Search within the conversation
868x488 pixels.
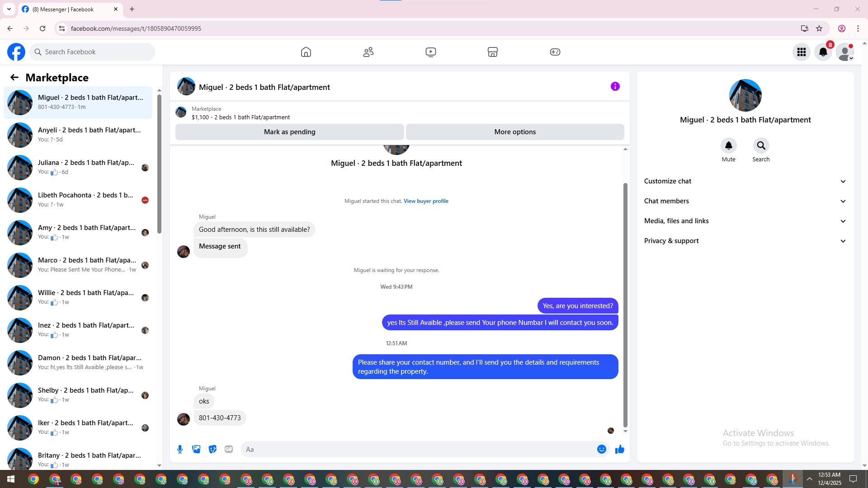click(761, 146)
